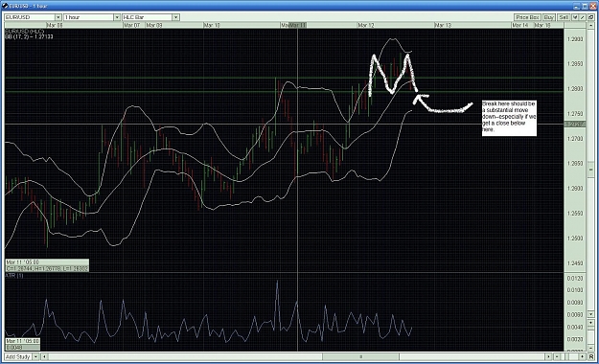Click the Mar 11 '05:00 data box

click(x=47, y=265)
